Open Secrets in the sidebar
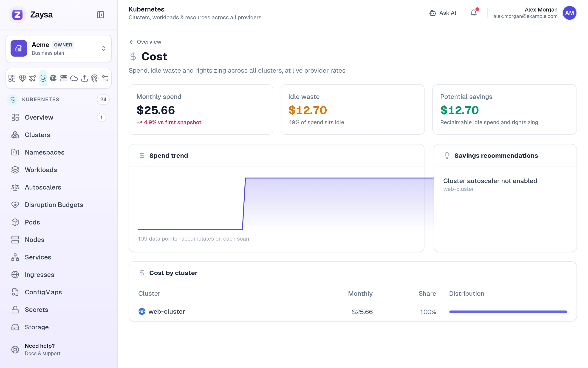The image size is (588, 368). (x=59, y=310)
